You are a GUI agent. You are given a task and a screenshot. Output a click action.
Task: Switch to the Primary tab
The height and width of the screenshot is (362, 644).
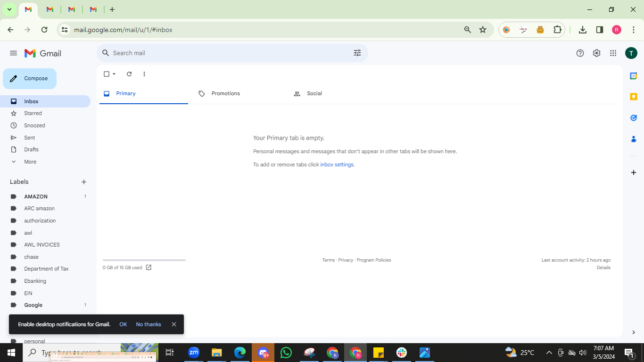click(144, 94)
